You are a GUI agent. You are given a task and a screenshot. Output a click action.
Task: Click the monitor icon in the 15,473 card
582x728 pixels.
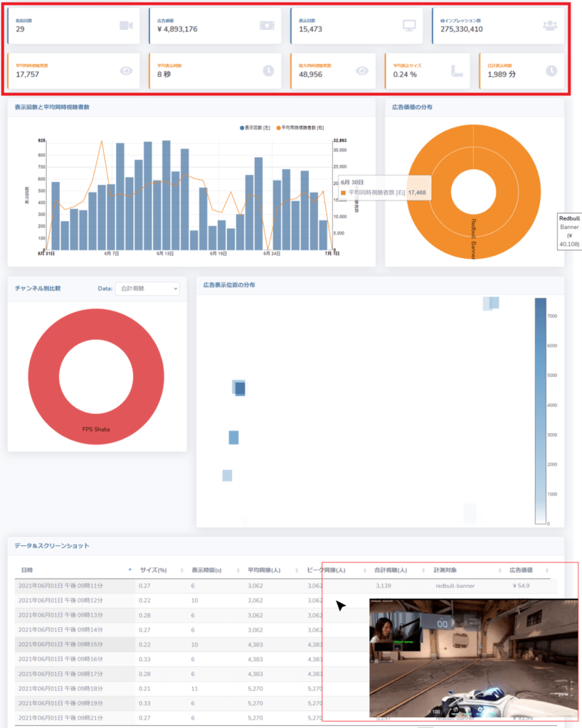pos(408,25)
